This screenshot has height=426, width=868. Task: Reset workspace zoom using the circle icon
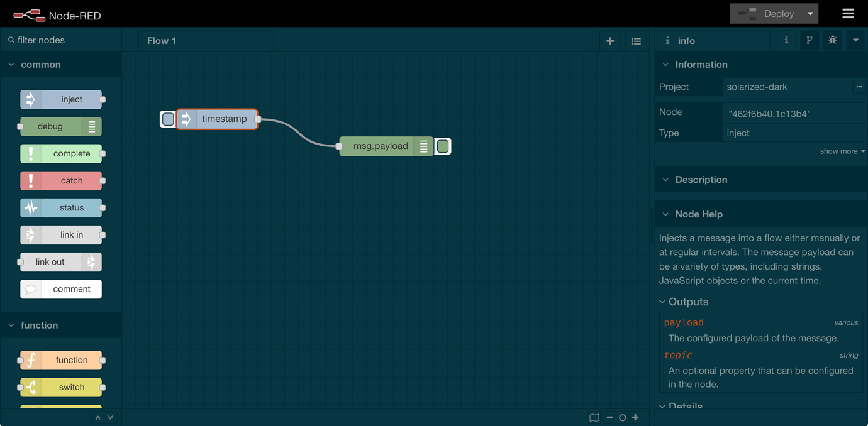pyautogui.click(x=622, y=417)
